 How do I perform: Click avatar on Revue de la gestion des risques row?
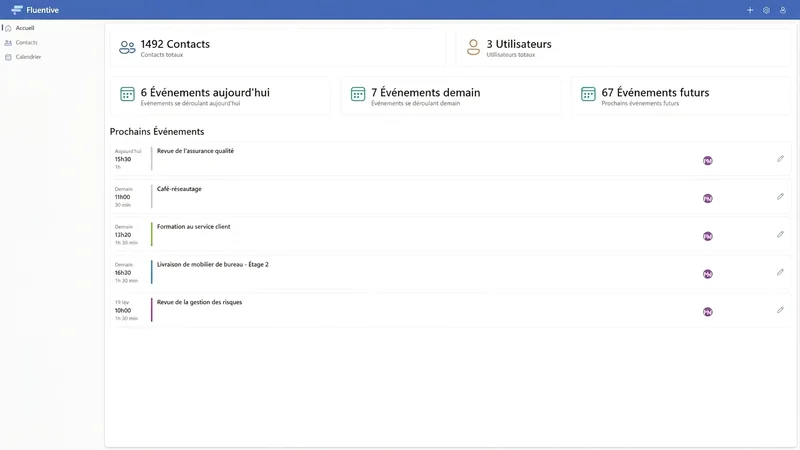[708, 312]
